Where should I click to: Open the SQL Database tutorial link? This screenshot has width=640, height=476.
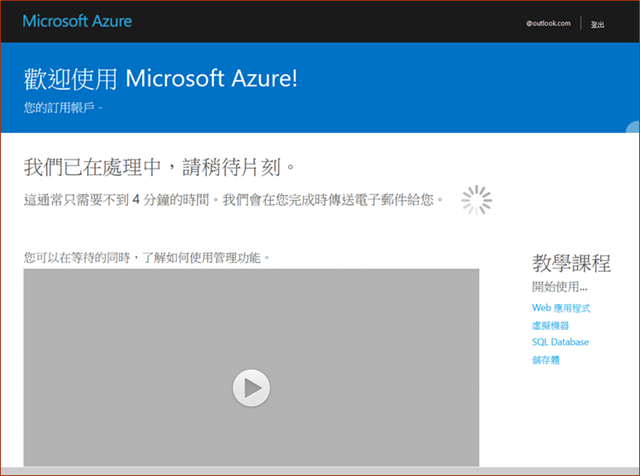point(560,342)
